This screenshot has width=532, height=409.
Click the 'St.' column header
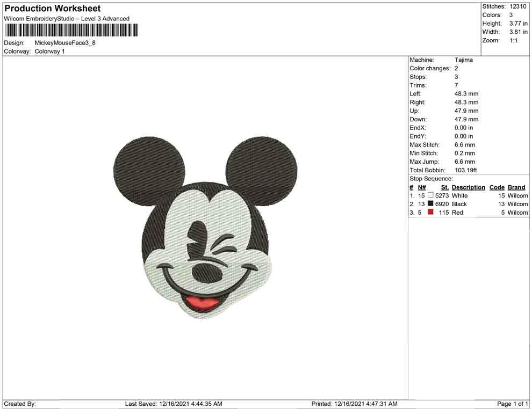445,187
